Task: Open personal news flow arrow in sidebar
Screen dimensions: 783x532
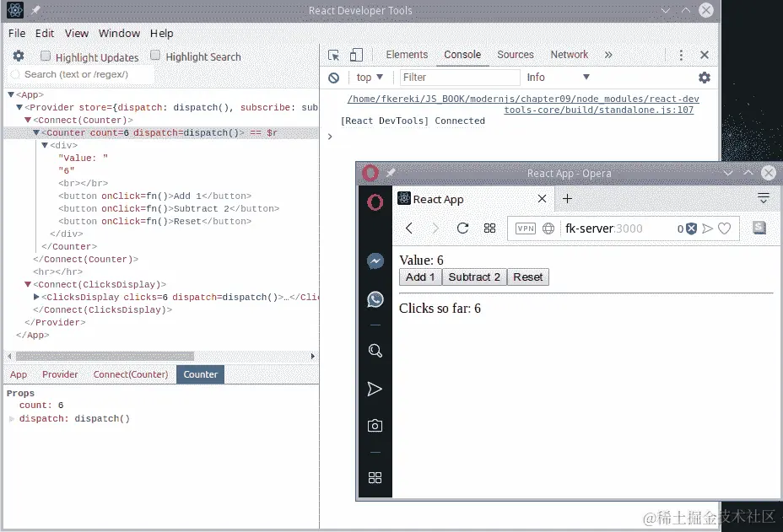Action: pos(375,389)
